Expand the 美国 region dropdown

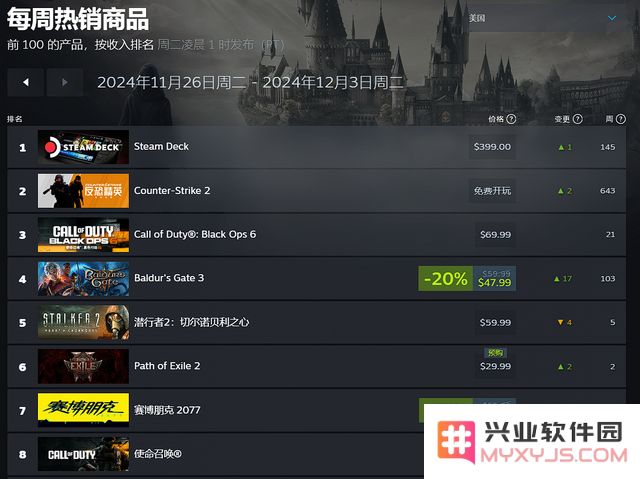547,18
